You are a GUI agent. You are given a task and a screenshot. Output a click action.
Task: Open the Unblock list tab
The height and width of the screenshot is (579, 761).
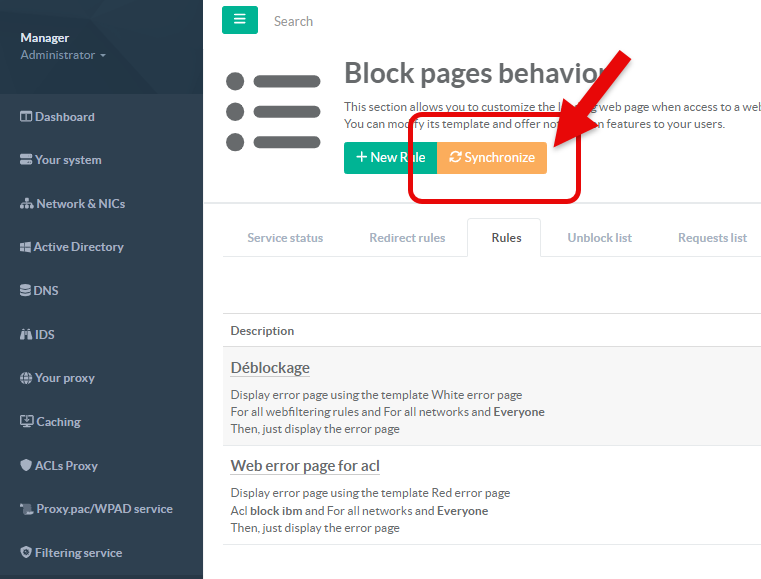tap(599, 238)
